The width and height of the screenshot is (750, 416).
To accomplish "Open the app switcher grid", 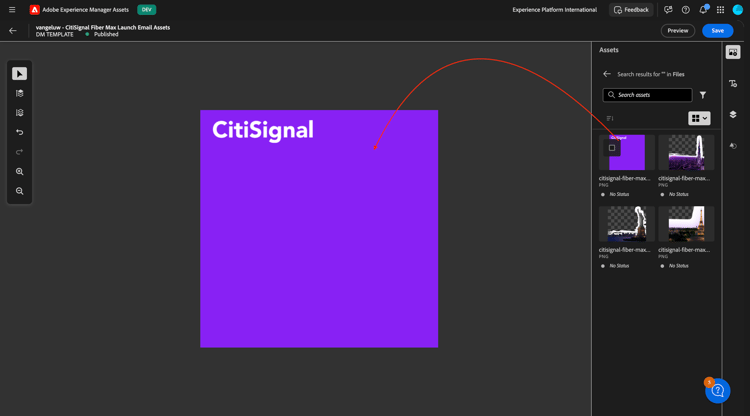I will [x=720, y=10].
